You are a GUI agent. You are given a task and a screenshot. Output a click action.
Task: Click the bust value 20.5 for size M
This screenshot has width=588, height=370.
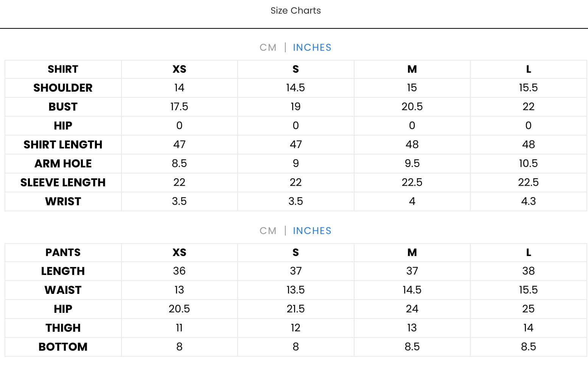click(412, 107)
